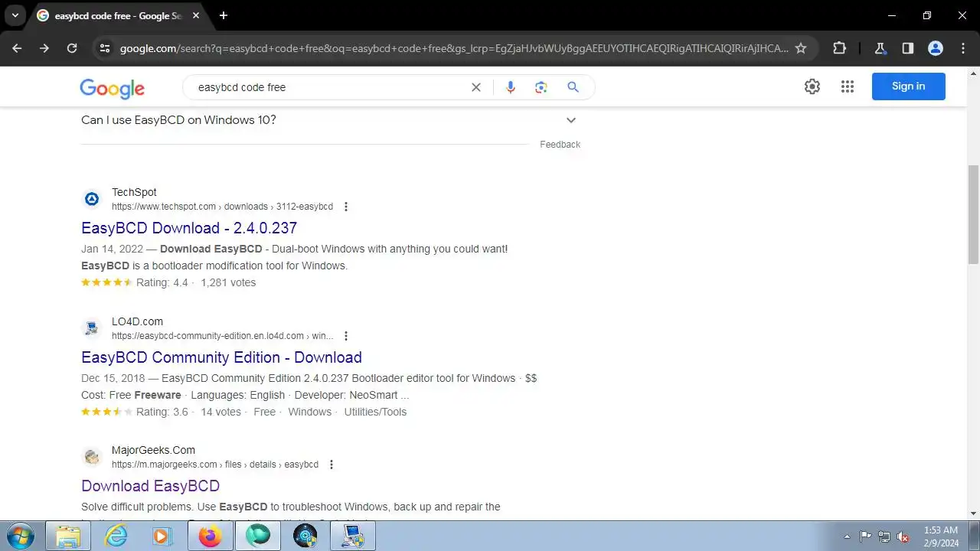Show hidden system tray icons
980x551 pixels.
point(847,537)
